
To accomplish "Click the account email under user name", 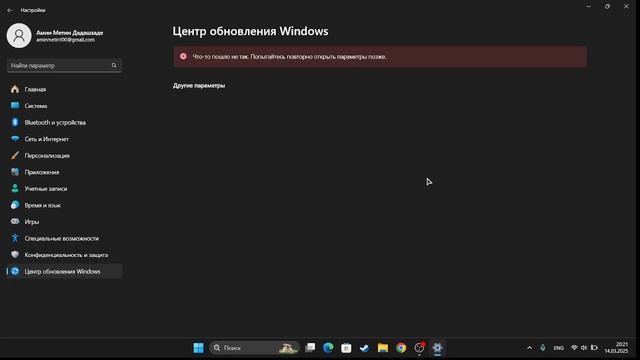I will click(x=65, y=40).
